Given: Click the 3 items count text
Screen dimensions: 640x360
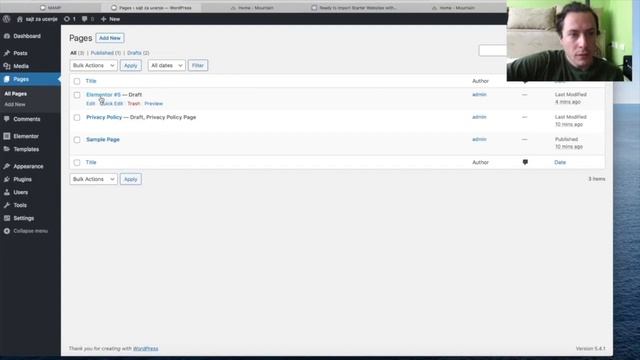Looking at the screenshot, I should (597, 179).
